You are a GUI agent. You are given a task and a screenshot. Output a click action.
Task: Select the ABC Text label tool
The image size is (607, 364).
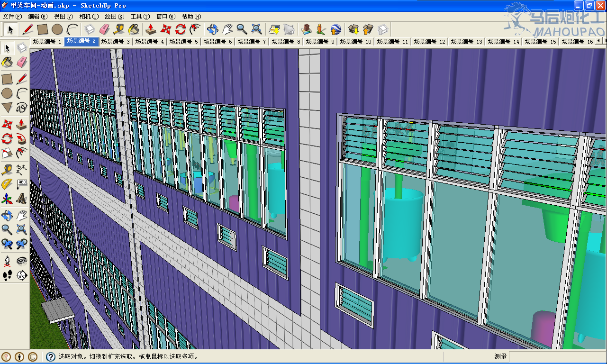click(x=21, y=184)
